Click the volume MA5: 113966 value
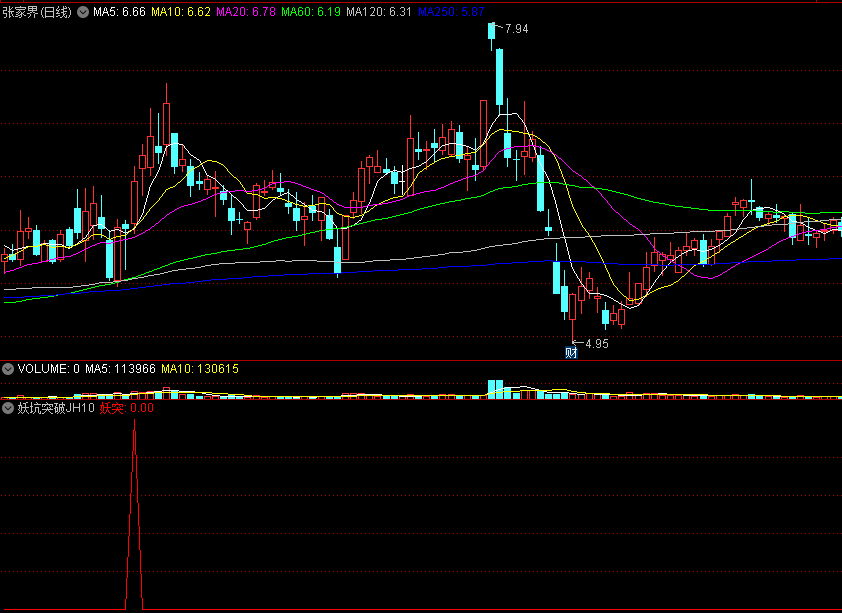 (120, 369)
